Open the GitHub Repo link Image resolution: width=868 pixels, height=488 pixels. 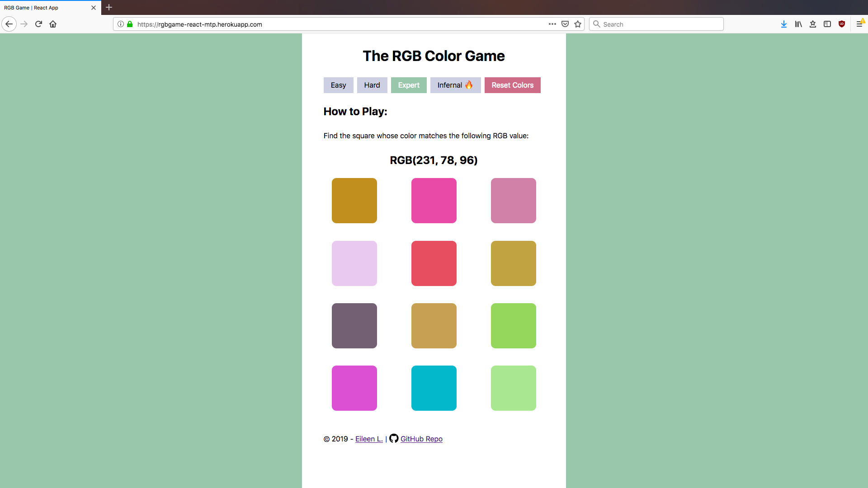pyautogui.click(x=421, y=439)
